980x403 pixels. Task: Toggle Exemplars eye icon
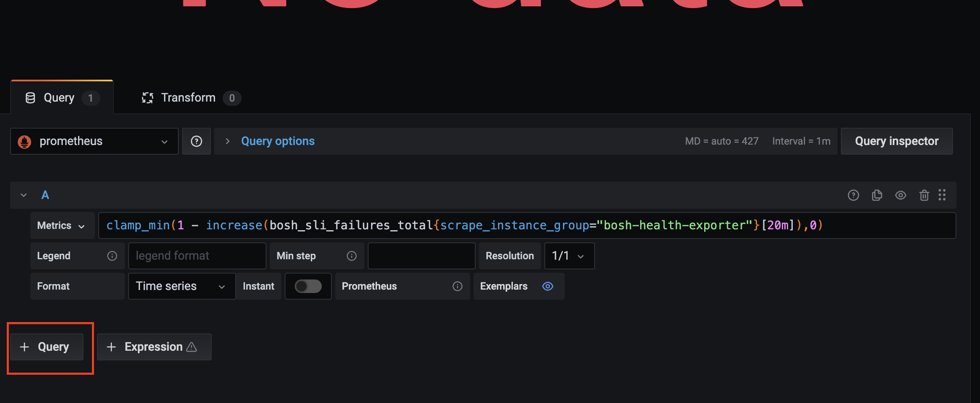(547, 286)
